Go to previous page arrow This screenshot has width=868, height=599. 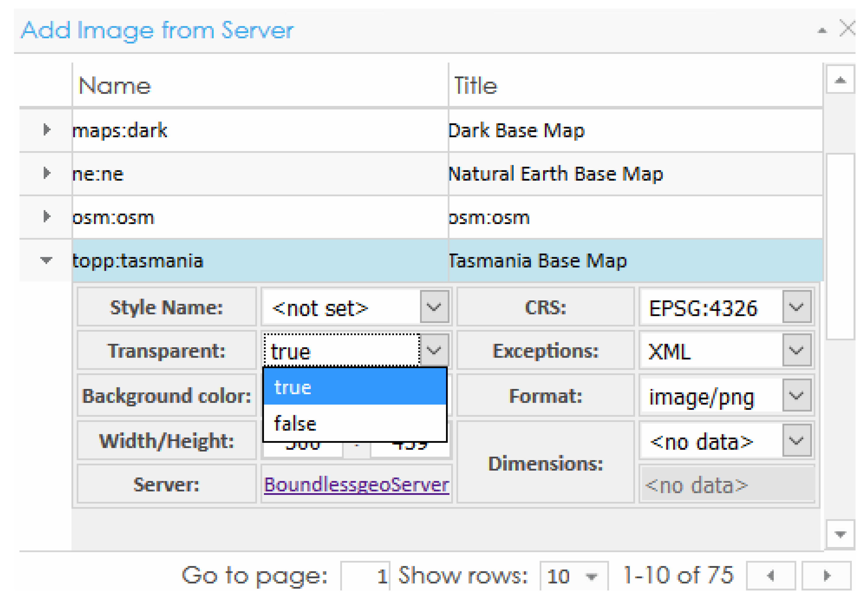pos(771,576)
